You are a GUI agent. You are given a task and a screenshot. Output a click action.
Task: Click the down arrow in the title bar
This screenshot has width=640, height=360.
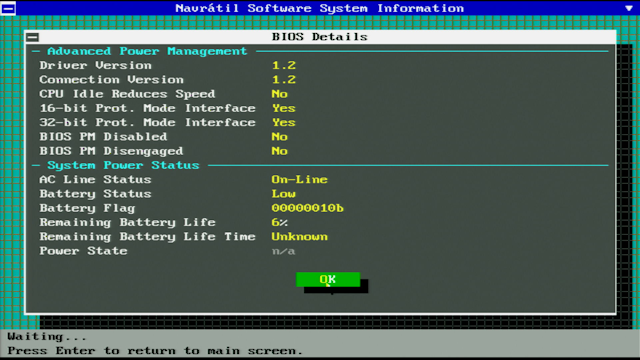629,8
